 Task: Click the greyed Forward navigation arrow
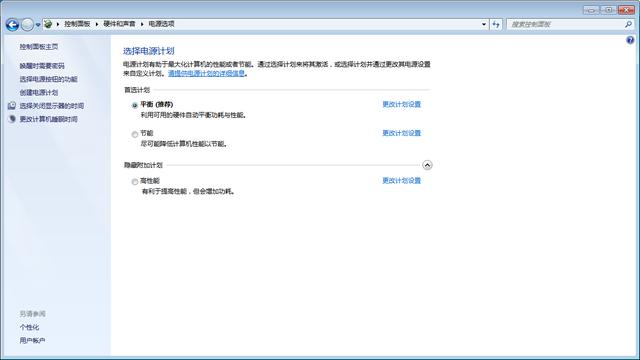tap(27, 25)
